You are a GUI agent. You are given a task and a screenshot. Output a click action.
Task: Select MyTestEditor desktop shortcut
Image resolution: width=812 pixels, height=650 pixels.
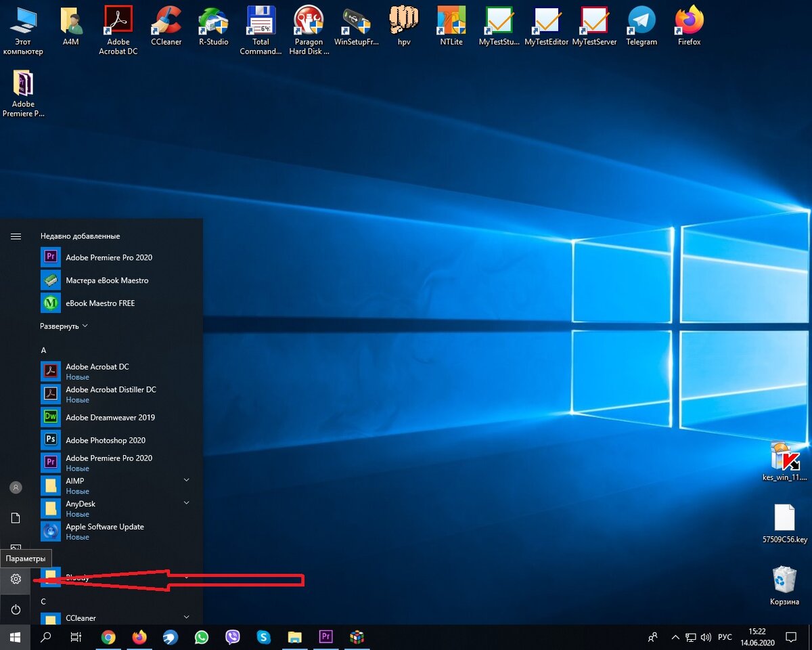[547, 27]
